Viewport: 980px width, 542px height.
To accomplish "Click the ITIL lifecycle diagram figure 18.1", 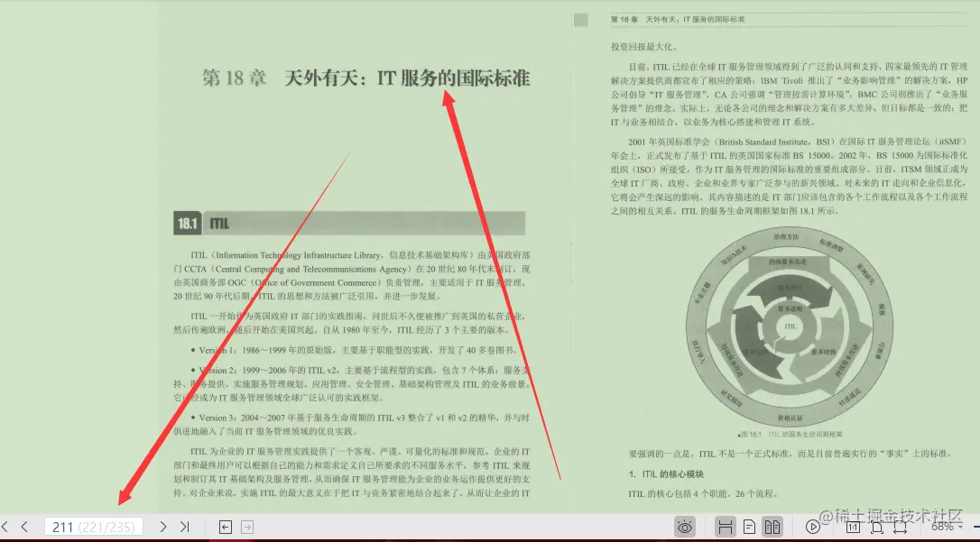I will point(790,327).
